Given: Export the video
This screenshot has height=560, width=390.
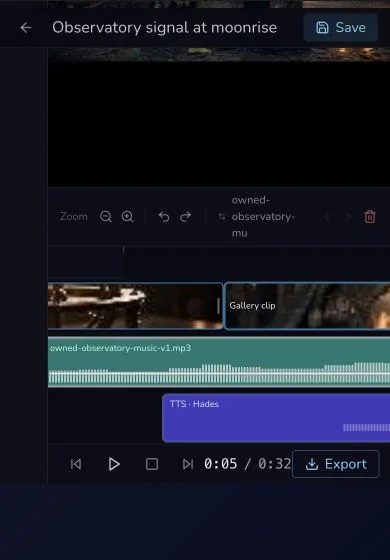Looking at the screenshot, I should (336, 464).
